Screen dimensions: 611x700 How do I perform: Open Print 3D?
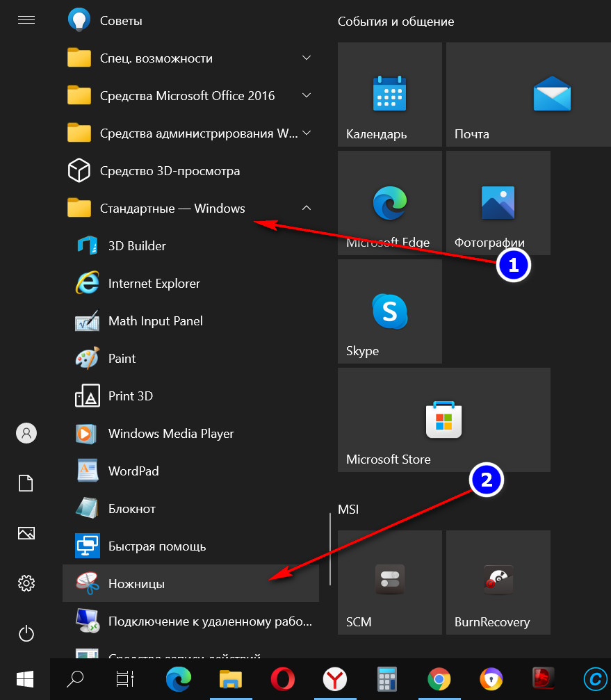(190, 396)
